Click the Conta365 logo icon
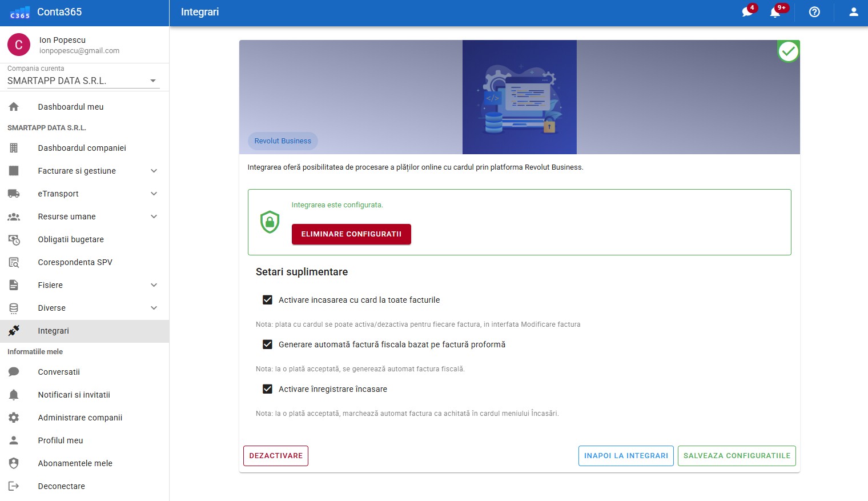Image resolution: width=868 pixels, height=501 pixels. click(20, 13)
